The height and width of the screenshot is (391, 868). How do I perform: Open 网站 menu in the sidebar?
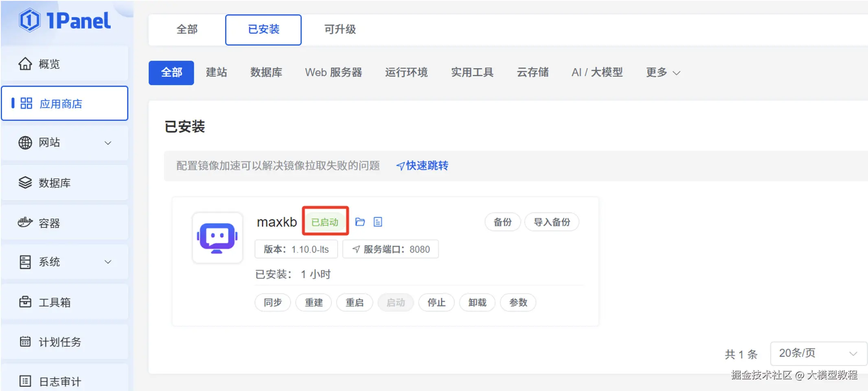[65, 143]
